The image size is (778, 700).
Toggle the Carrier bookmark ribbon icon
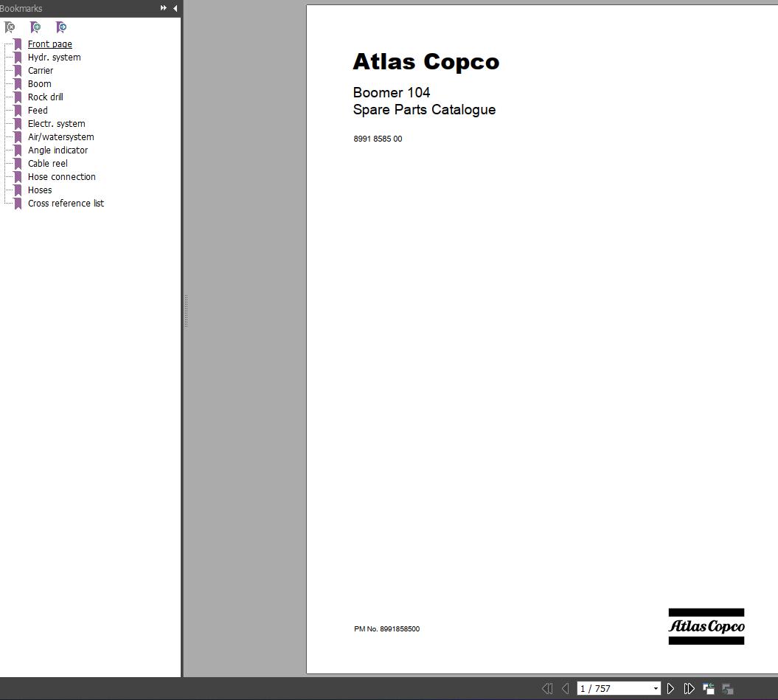(17, 70)
